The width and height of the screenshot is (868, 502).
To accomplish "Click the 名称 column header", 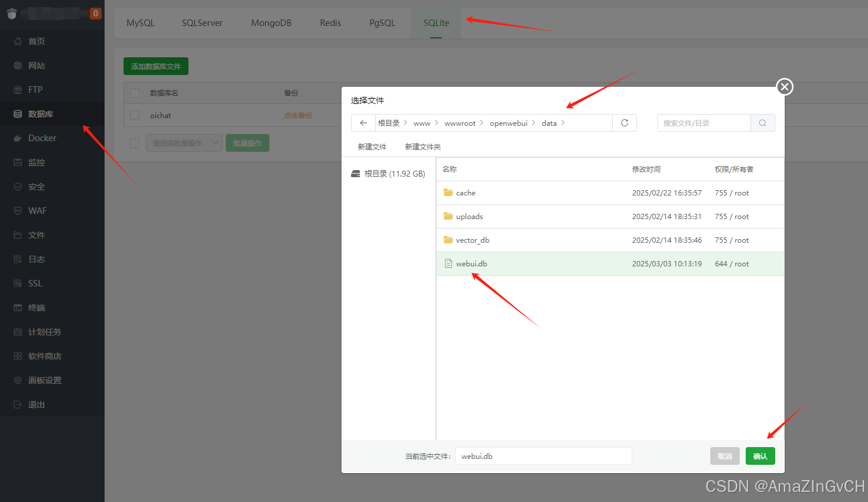I will [x=450, y=169].
